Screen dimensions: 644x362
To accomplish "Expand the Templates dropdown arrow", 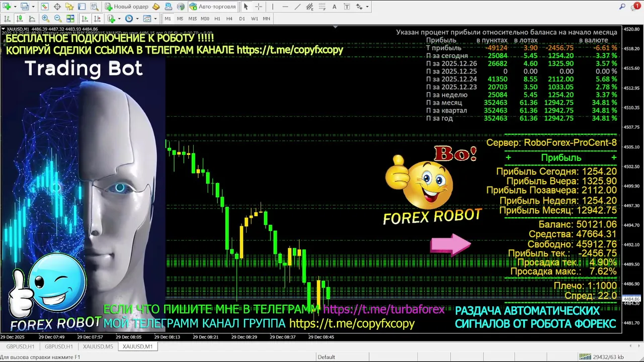I will tap(155, 19).
